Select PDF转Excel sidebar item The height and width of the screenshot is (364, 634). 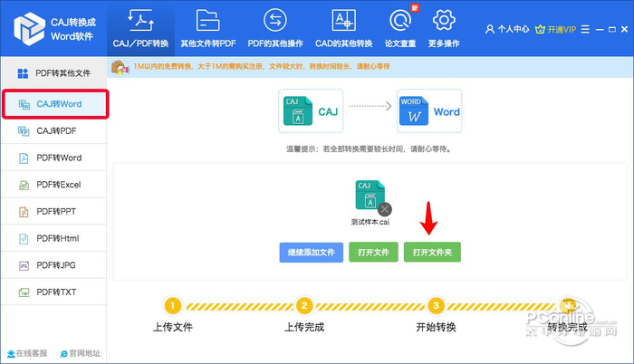[x=53, y=185]
